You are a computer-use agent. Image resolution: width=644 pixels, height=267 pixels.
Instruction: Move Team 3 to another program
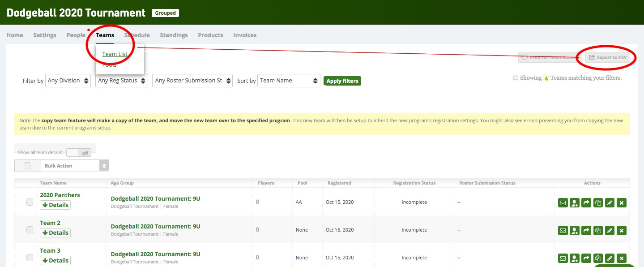click(x=586, y=258)
